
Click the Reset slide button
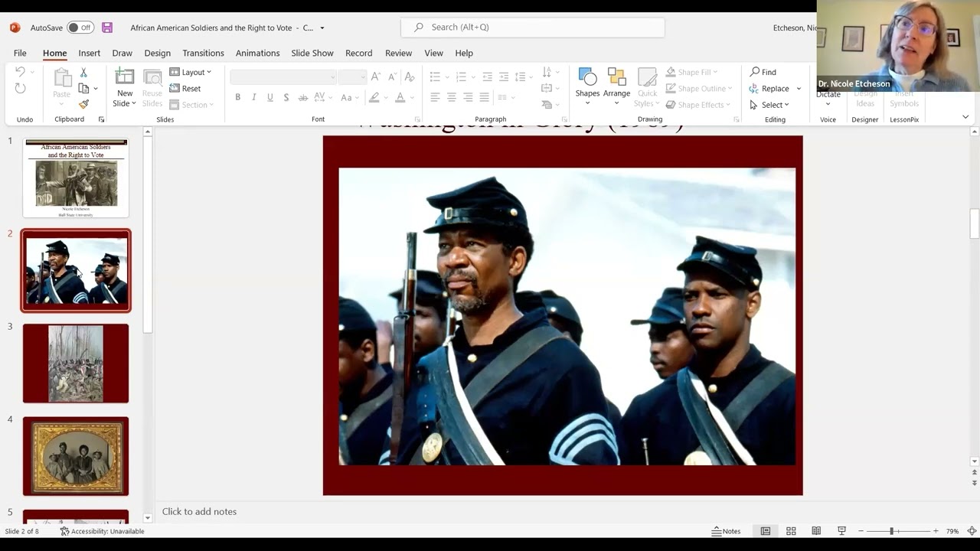(x=185, y=88)
